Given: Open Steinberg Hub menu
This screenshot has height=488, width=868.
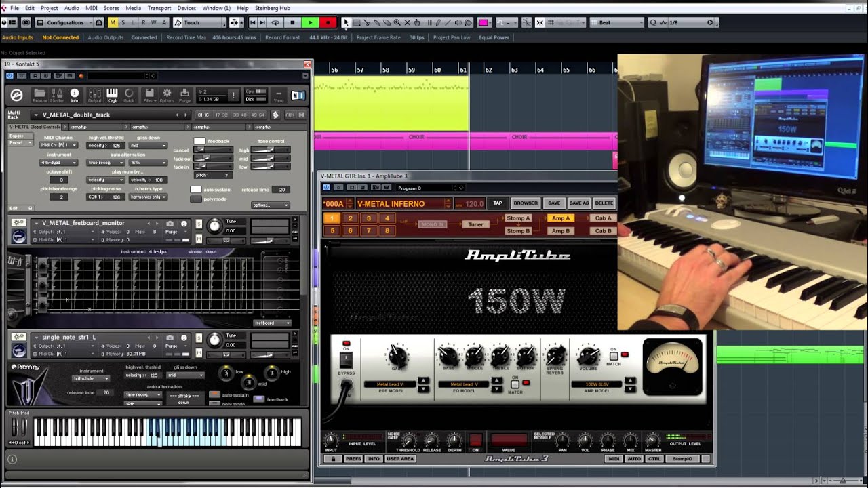Looking at the screenshot, I should (274, 8).
